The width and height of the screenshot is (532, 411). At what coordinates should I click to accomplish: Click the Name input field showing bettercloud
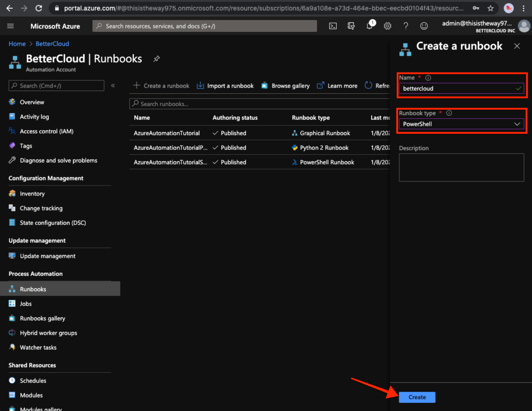[461, 88]
